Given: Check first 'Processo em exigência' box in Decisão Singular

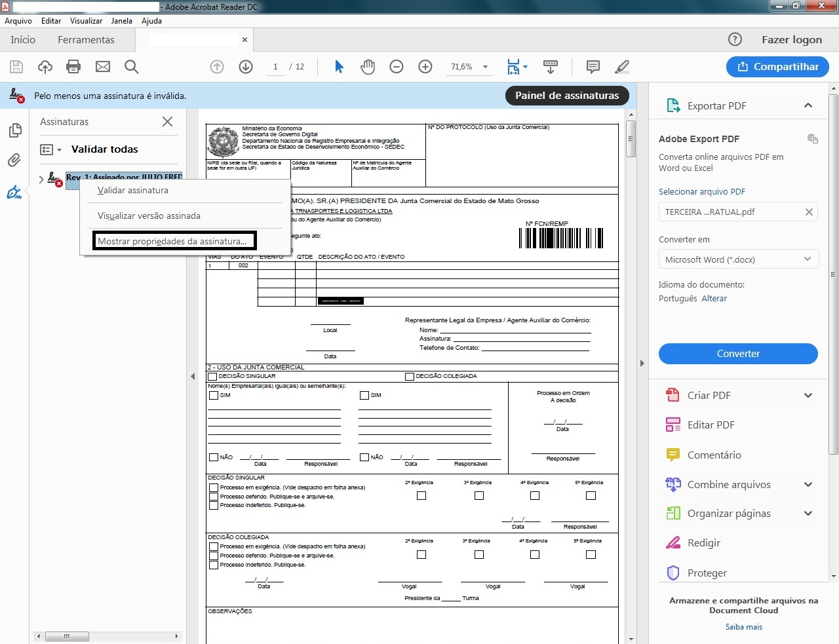Looking at the screenshot, I should coord(214,488).
